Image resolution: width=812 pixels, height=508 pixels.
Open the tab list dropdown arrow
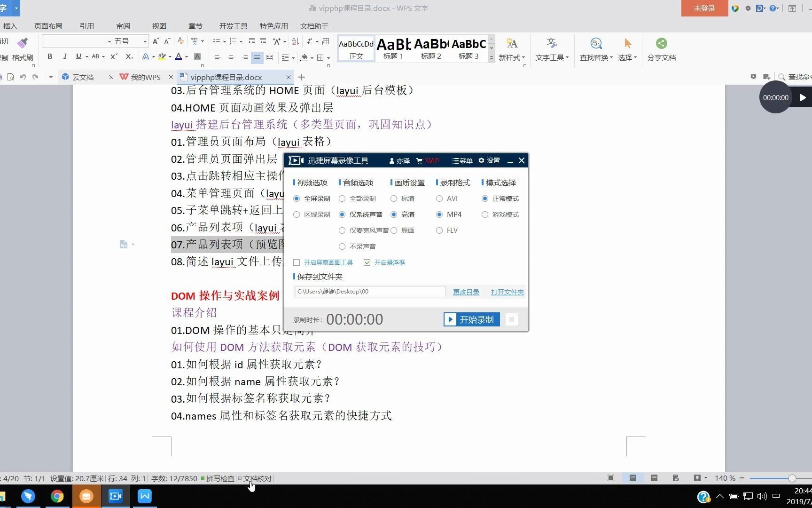[x=50, y=77]
